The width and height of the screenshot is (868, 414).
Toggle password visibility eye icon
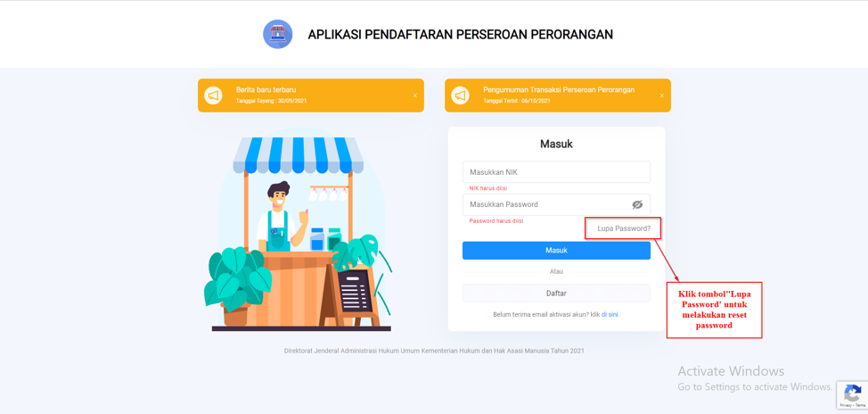pyautogui.click(x=637, y=204)
